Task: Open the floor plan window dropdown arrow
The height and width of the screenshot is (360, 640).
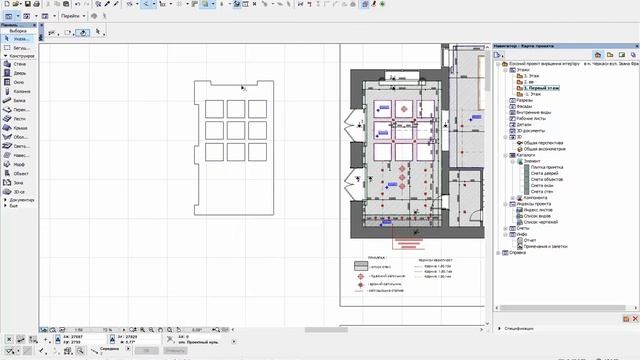Action: point(18,16)
